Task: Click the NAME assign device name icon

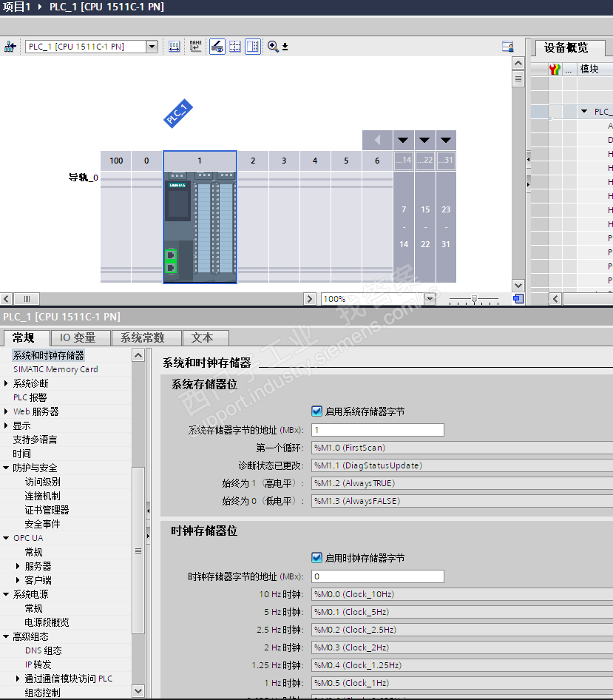Action: (195, 47)
